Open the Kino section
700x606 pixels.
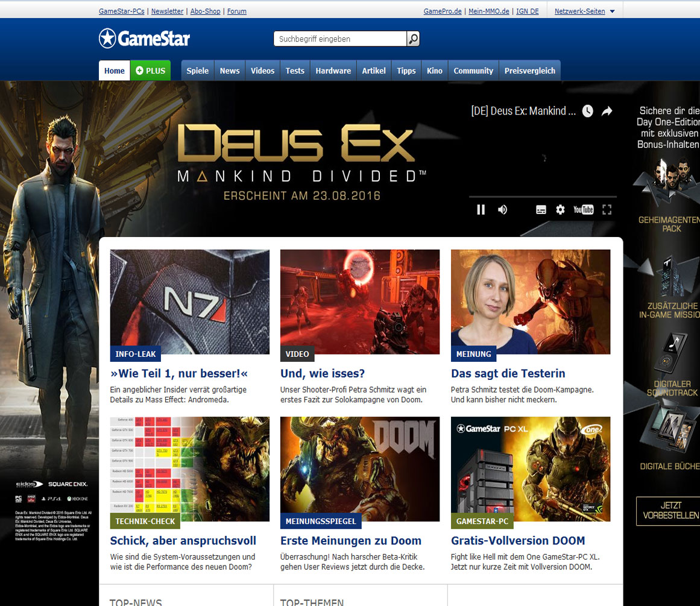tap(434, 71)
